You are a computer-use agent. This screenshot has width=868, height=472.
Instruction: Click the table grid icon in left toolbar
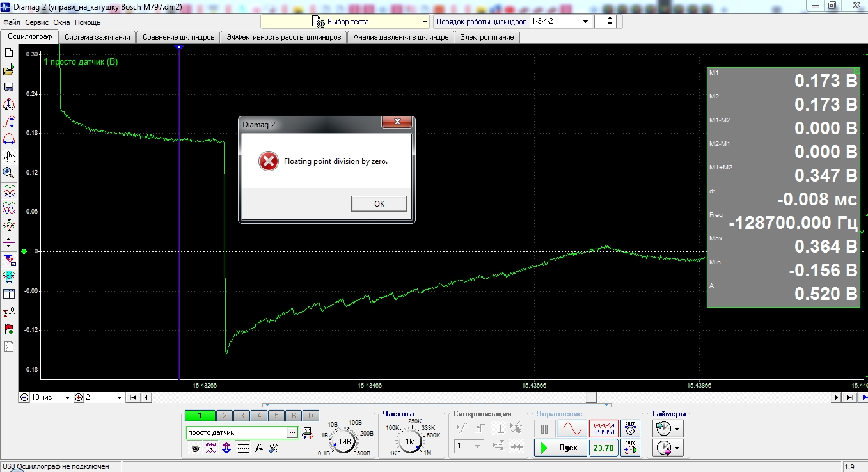pyautogui.click(x=9, y=294)
